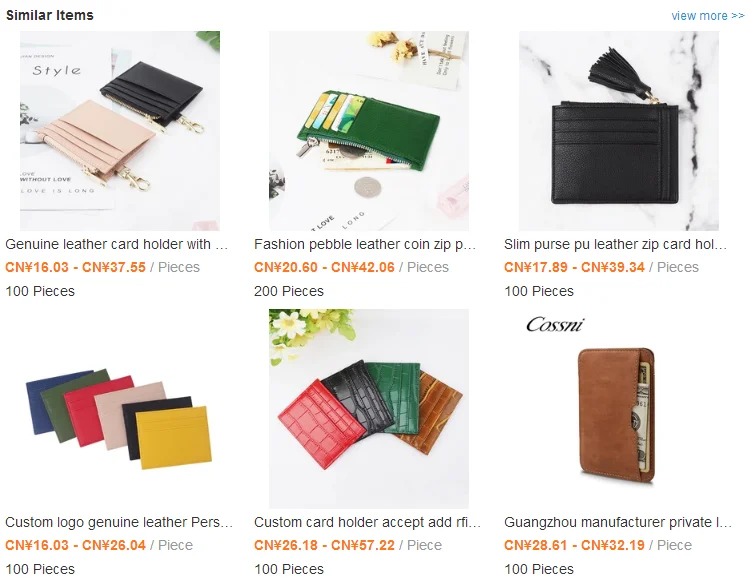748x583 pixels.
Task: Open 'view more >>' similar items link
Action: (707, 16)
